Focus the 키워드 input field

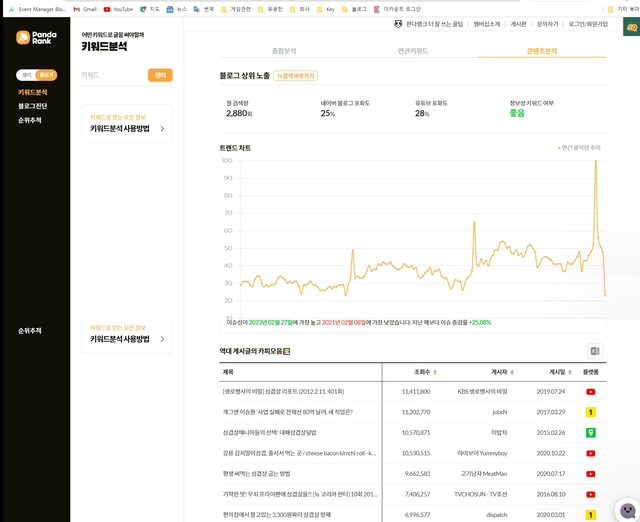[114, 75]
